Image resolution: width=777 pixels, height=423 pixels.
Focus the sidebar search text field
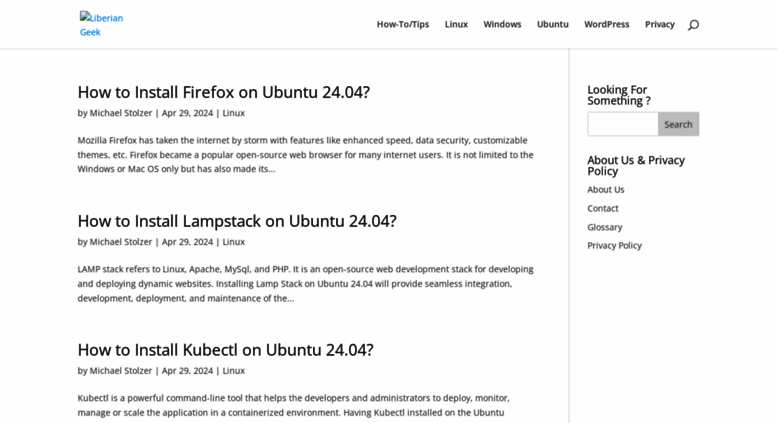[x=623, y=124]
